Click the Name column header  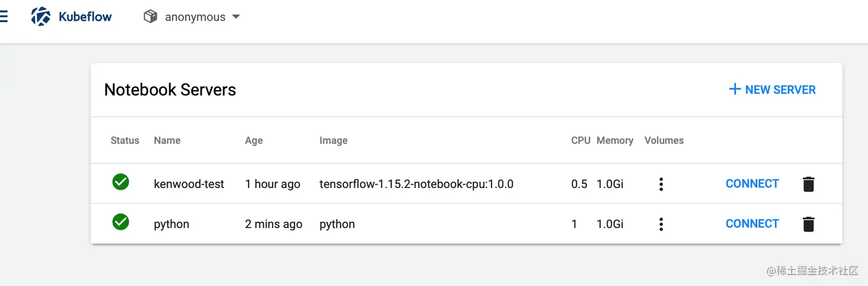point(167,140)
